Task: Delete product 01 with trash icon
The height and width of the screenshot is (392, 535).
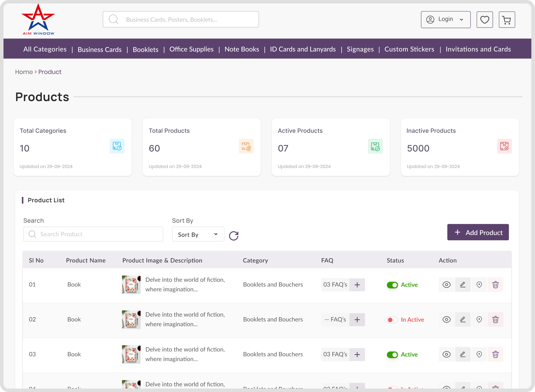Action: tap(495, 284)
